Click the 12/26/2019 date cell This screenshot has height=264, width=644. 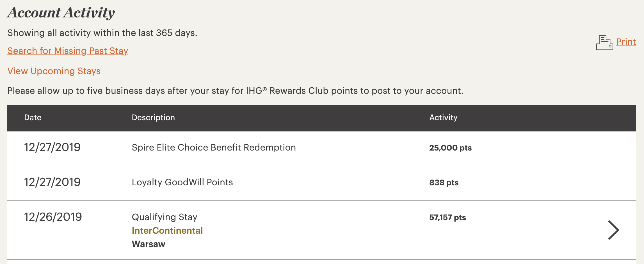click(53, 217)
